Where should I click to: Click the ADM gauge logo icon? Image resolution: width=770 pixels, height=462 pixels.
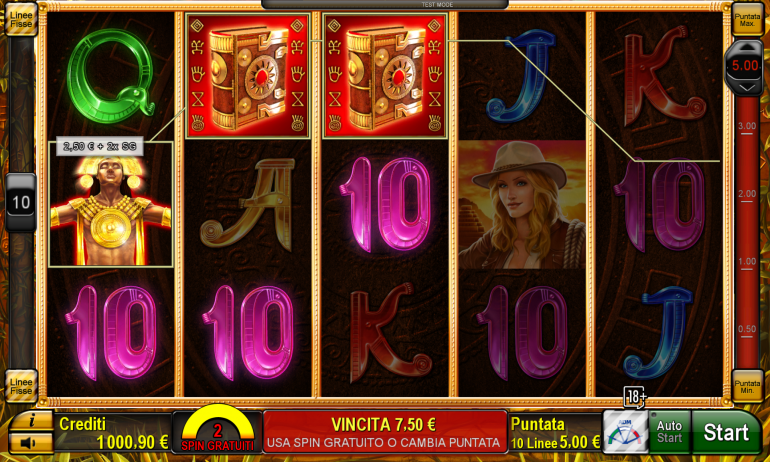click(x=625, y=432)
